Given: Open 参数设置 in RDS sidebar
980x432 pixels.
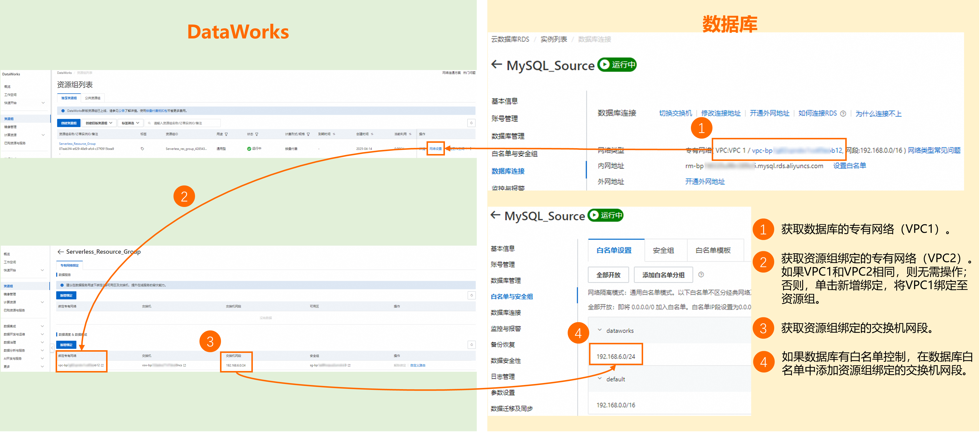Looking at the screenshot, I should point(502,393).
